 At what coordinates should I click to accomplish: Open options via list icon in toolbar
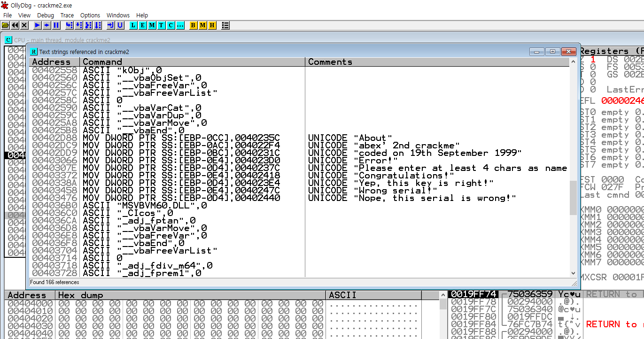pyautogui.click(x=225, y=25)
